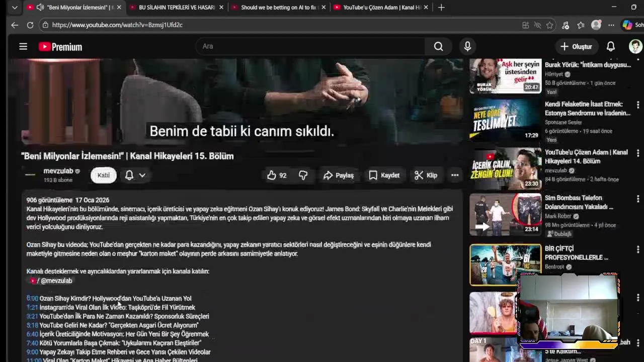Click the "Kaydet" save button
Screen dimensions: 644x362
[384, 175]
